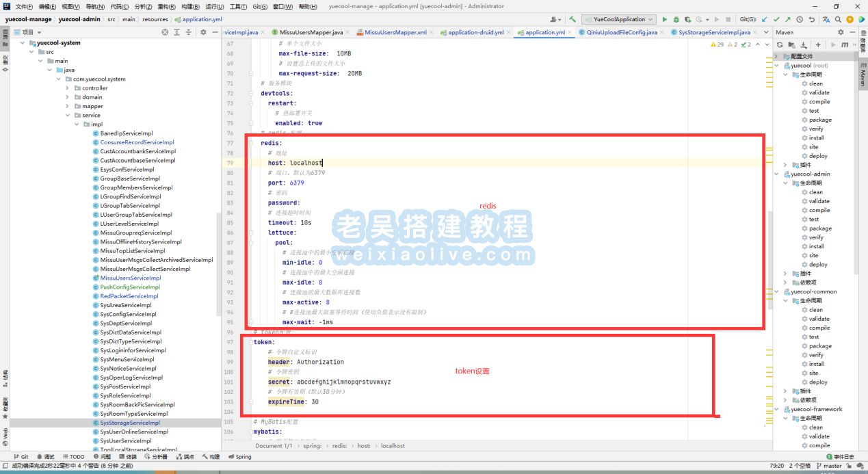Screen dimensions: 868x474
Task: Start debugging with the bug icon
Action: [676, 20]
